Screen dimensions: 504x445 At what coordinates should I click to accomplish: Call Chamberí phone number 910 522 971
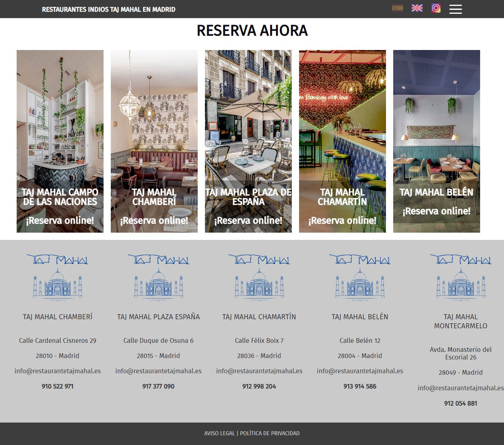(x=58, y=386)
